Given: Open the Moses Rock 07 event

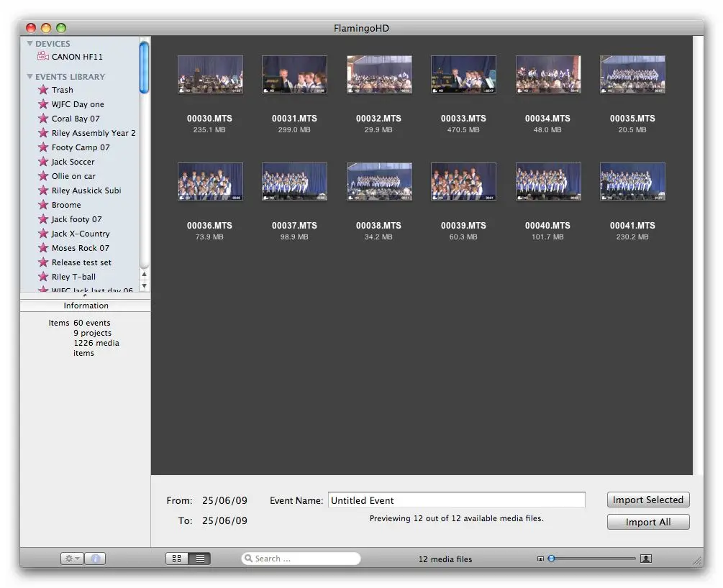Looking at the screenshot, I should pos(81,247).
